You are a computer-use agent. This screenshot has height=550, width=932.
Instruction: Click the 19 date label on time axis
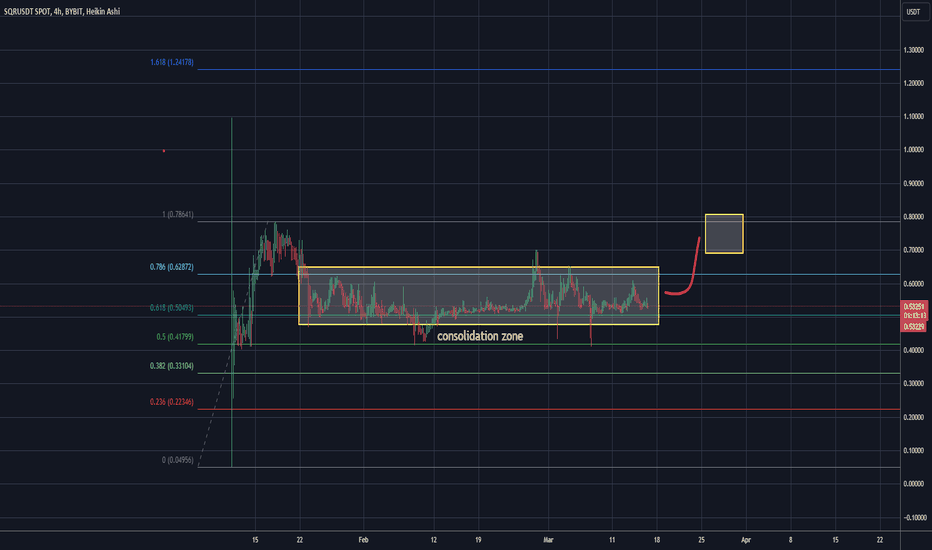[x=478, y=540]
